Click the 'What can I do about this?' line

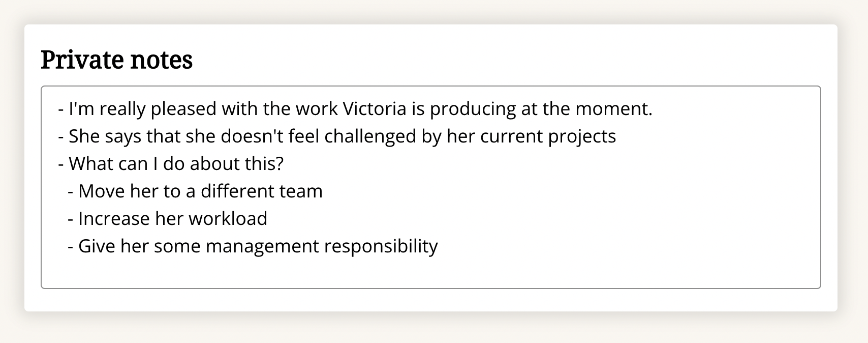click(x=171, y=164)
